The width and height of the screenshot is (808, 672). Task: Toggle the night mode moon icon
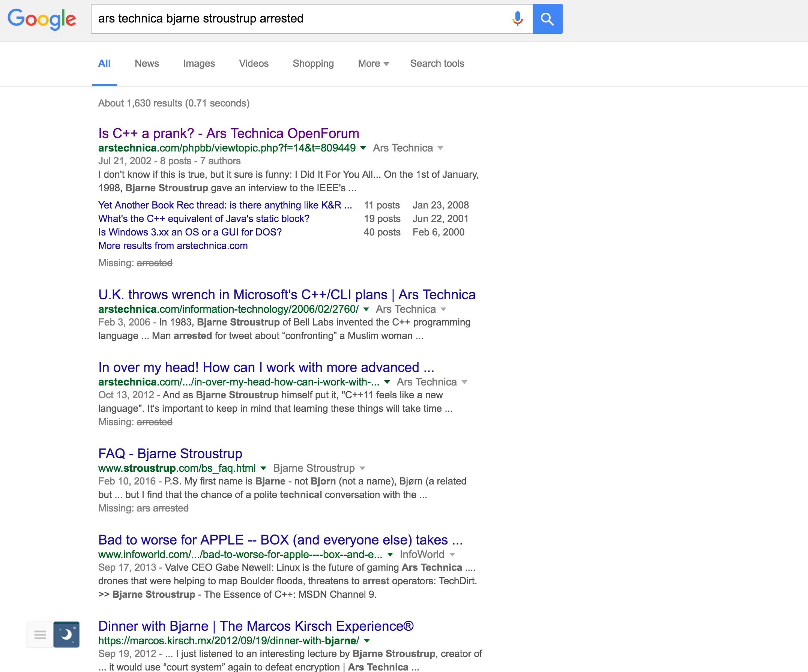pyautogui.click(x=66, y=634)
